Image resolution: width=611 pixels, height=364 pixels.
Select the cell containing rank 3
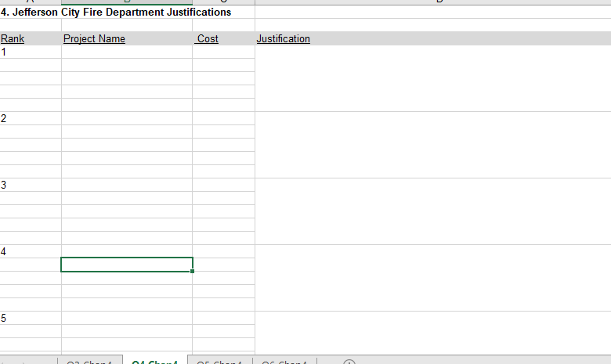click(31, 185)
